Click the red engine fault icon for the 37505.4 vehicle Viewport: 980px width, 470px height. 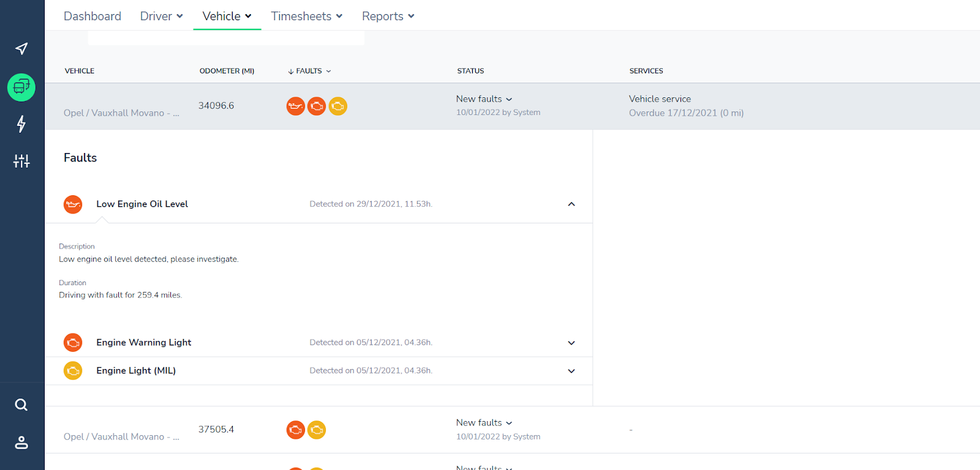click(296, 430)
